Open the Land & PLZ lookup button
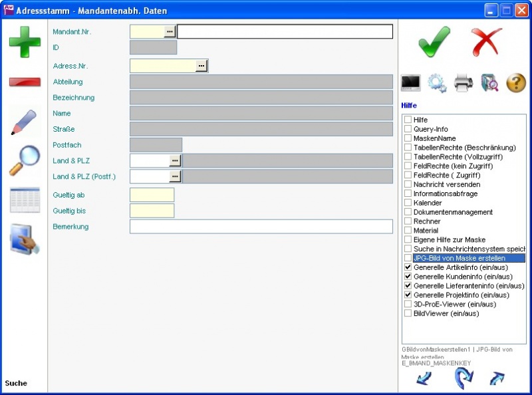 pos(175,160)
